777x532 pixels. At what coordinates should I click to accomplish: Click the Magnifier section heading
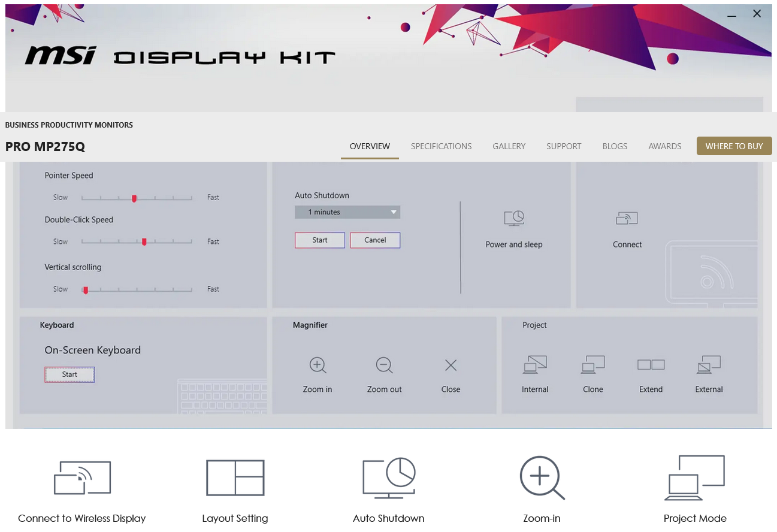click(x=310, y=325)
